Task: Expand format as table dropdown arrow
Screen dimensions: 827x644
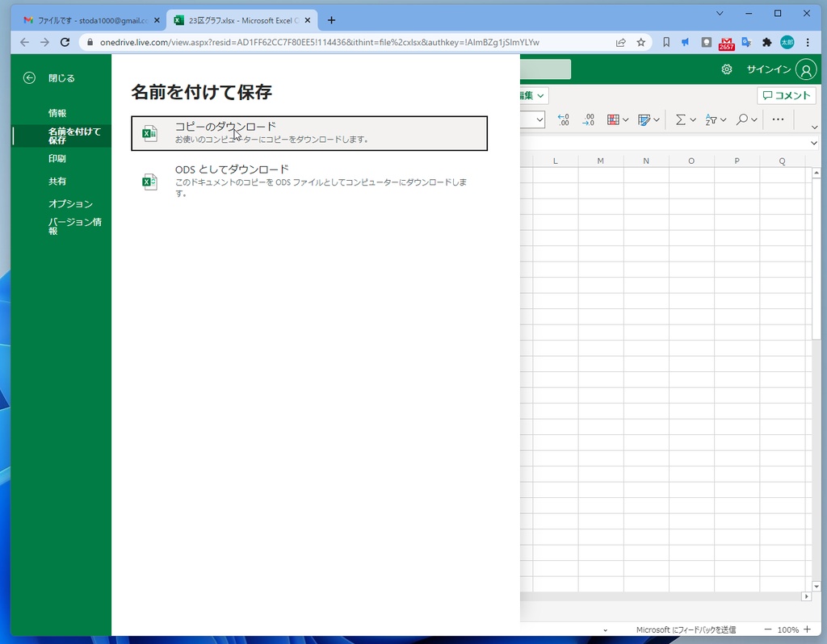Action: coord(657,120)
